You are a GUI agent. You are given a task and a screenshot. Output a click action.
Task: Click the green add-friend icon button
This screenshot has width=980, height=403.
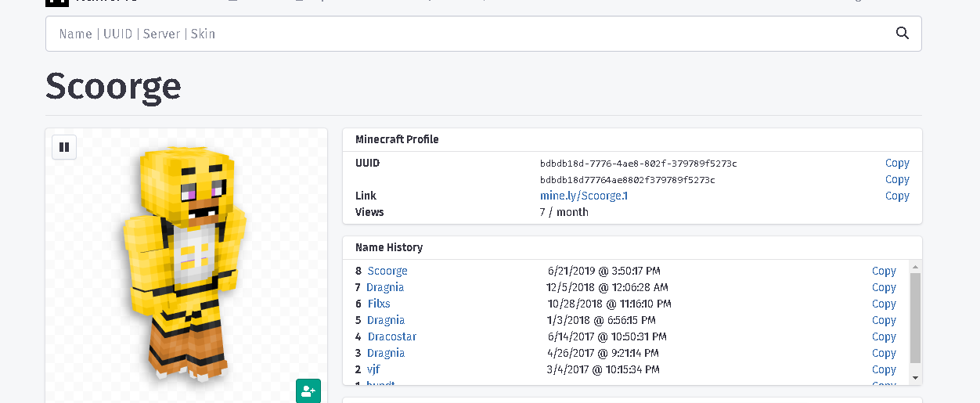(x=308, y=390)
